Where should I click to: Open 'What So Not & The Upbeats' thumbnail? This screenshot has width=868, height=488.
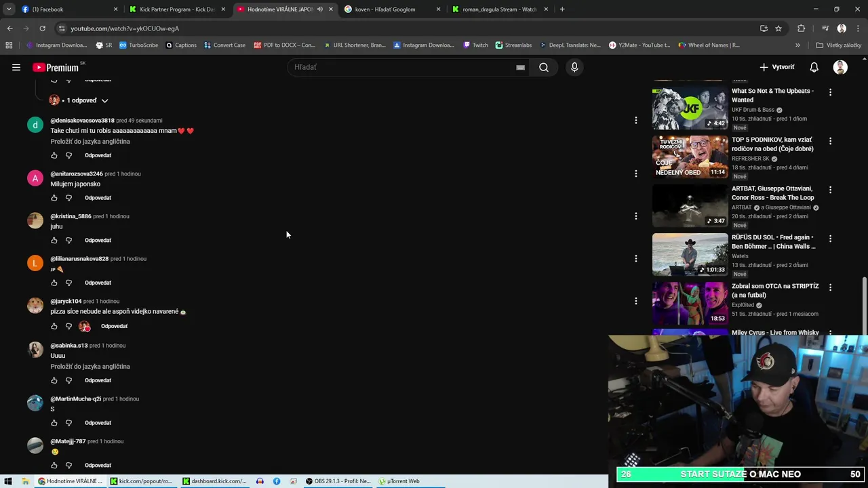[x=690, y=108]
